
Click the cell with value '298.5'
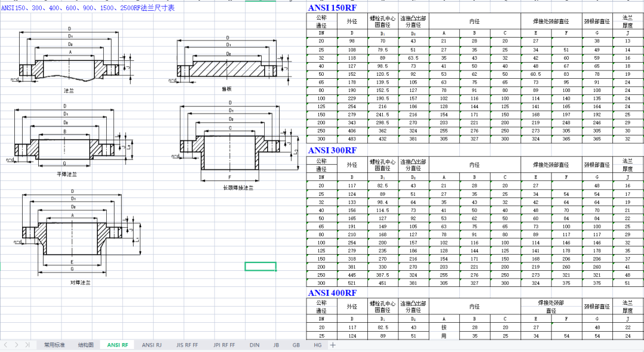382,122
